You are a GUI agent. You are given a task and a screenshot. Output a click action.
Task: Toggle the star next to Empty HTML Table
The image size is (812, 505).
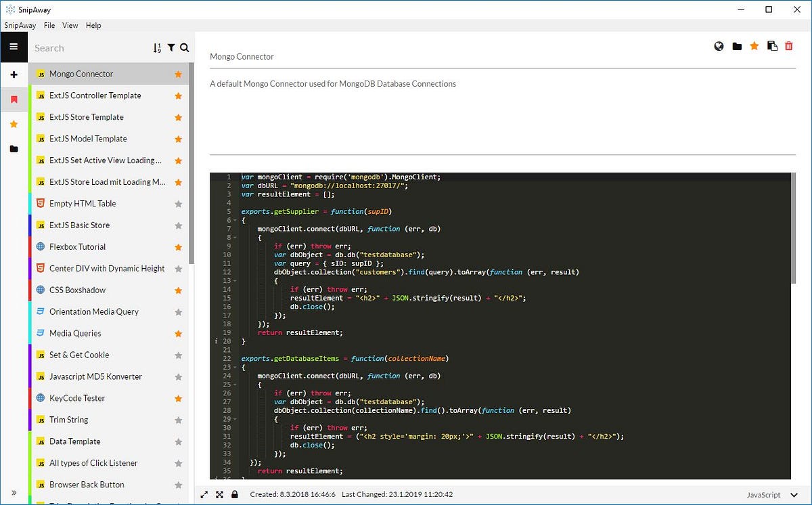[x=178, y=203]
